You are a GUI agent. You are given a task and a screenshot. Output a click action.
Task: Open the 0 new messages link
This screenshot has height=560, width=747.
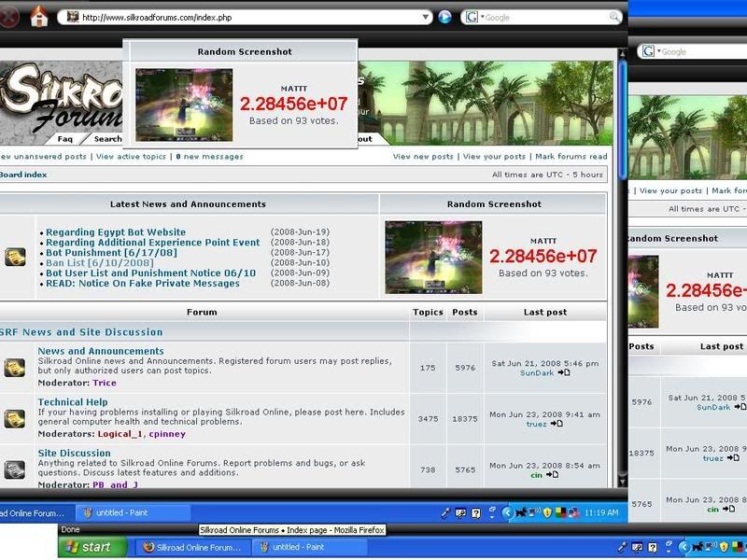(x=209, y=156)
